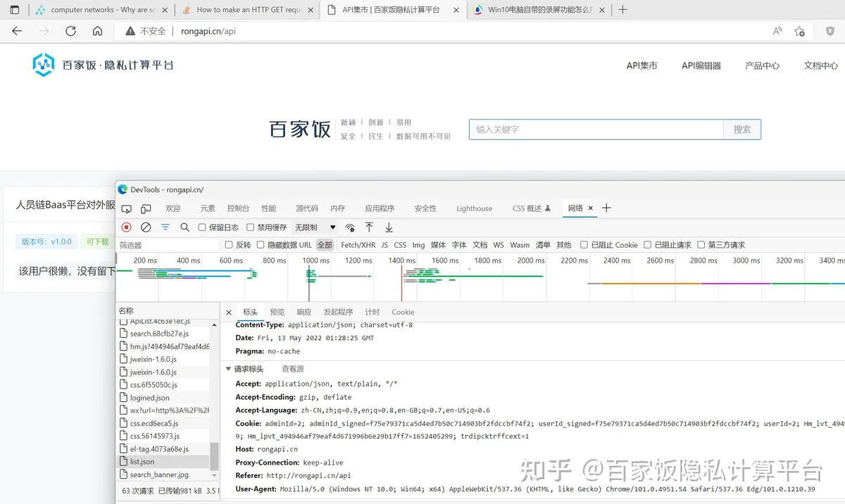Open the tab actions menu icon
Image resolution: width=845 pixels, height=504 pixels.
pos(14,10)
